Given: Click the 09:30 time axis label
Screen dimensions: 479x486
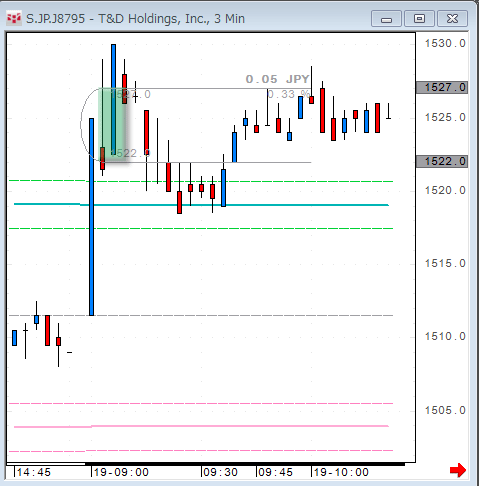Looking at the screenshot, I should click(x=220, y=472).
